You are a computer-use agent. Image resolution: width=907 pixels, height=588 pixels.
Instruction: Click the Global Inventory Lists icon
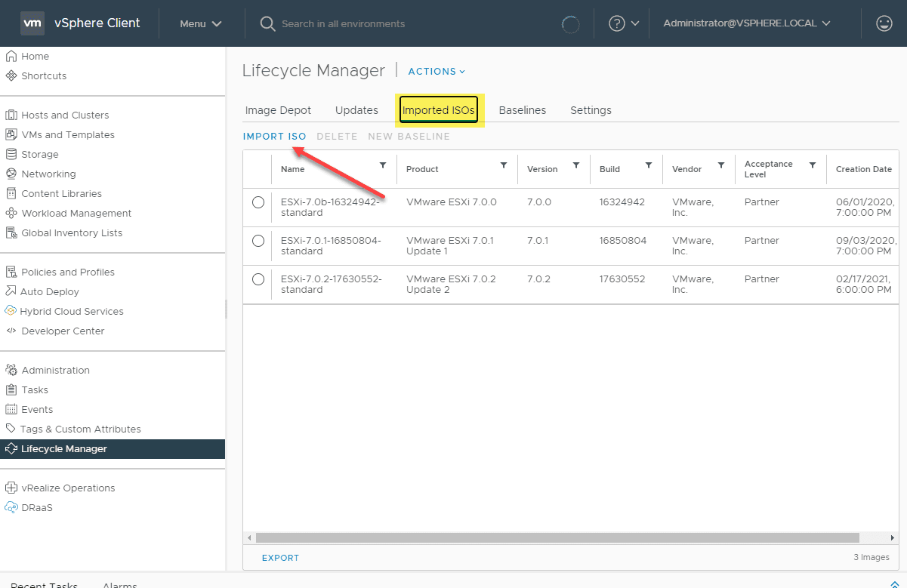tap(11, 232)
